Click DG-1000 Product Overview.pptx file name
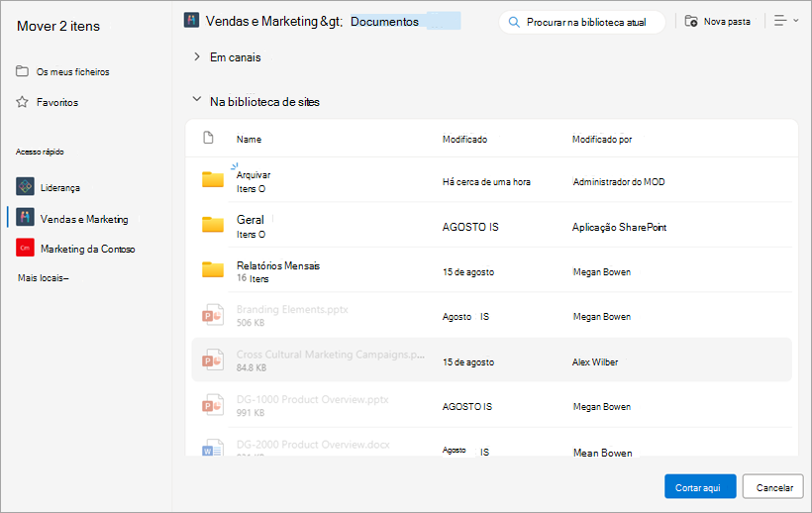812x513 pixels. (312, 399)
